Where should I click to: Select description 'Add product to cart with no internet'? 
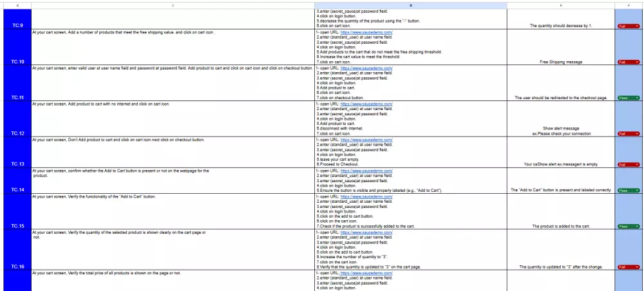tap(173, 118)
